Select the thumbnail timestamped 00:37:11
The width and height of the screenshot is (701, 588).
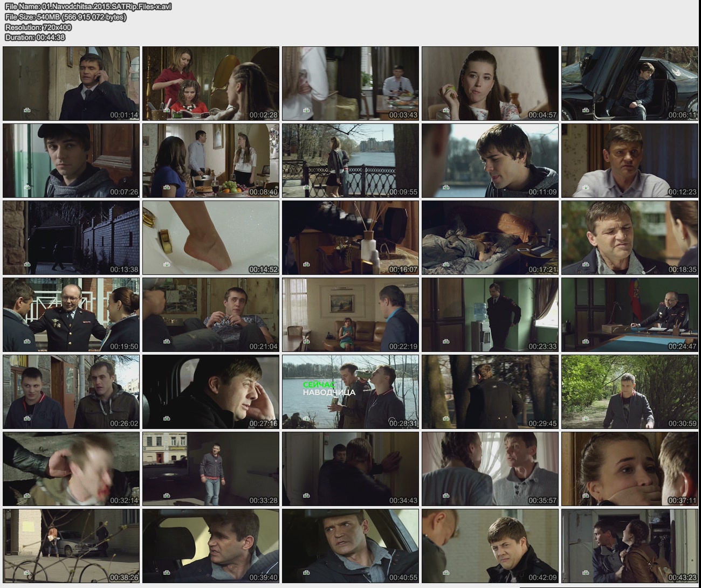point(629,469)
